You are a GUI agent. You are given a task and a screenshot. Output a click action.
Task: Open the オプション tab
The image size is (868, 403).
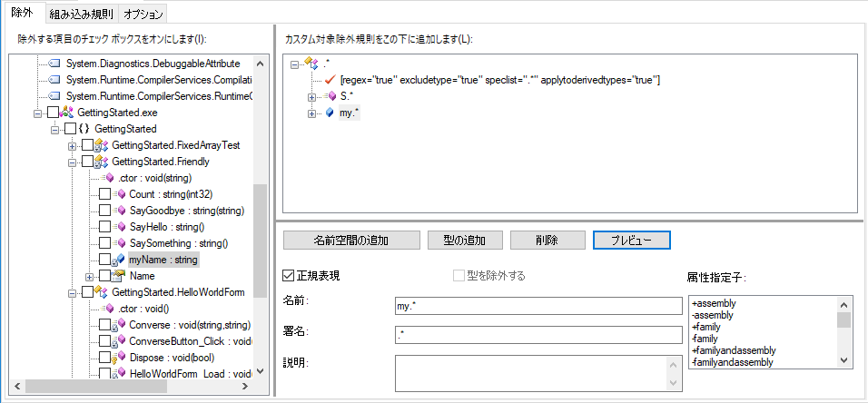(143, 14)
